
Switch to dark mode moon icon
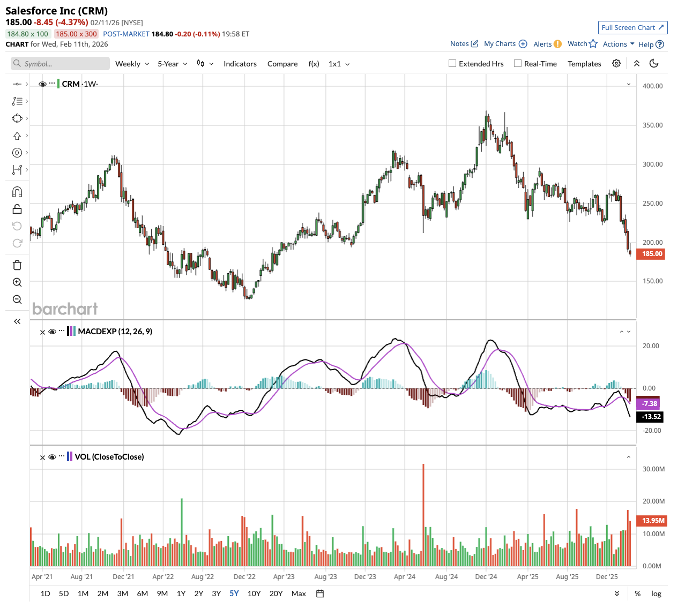click(x=654, y=63)
